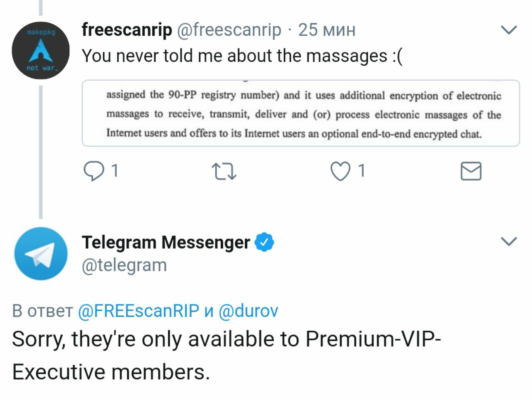
Task: Open the freescanrip Arch logo avatar
Action: [40, 51]
